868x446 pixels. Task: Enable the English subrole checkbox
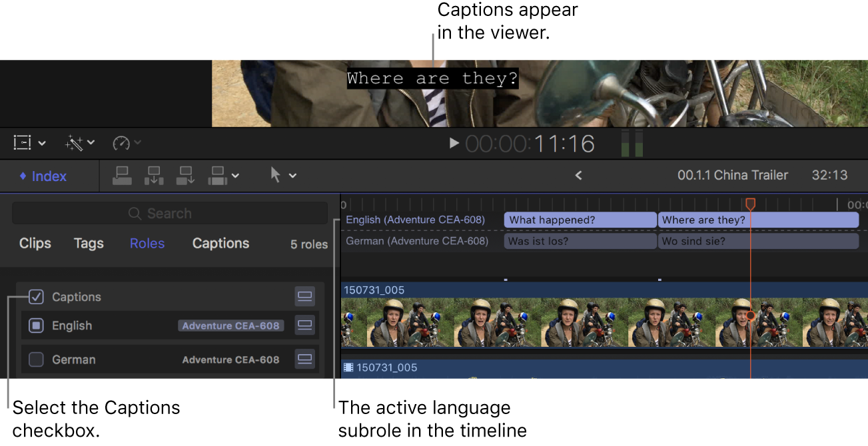click(36, 326)
